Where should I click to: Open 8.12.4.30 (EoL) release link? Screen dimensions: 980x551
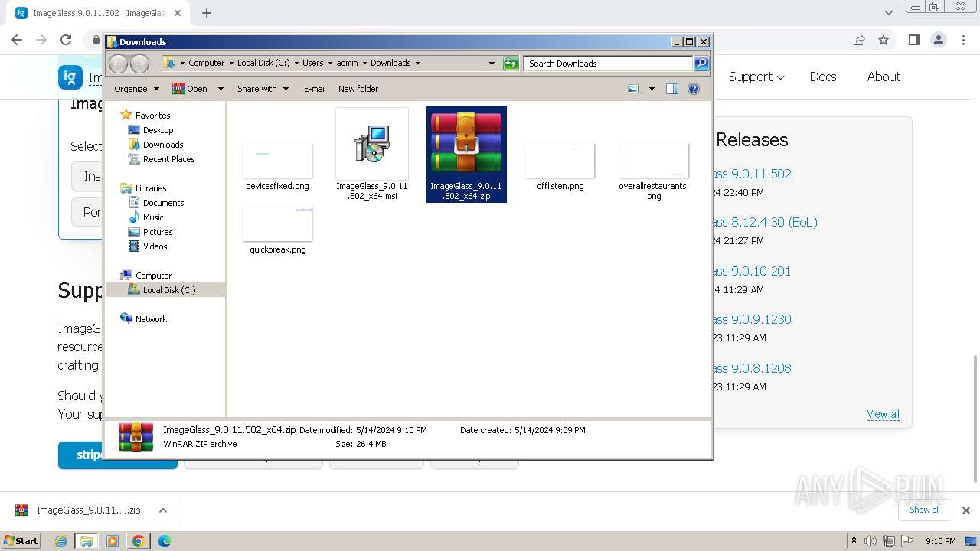766,222
